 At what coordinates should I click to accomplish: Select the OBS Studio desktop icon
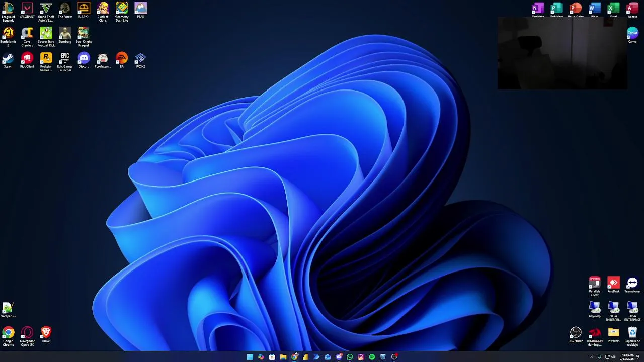point(576,335)
